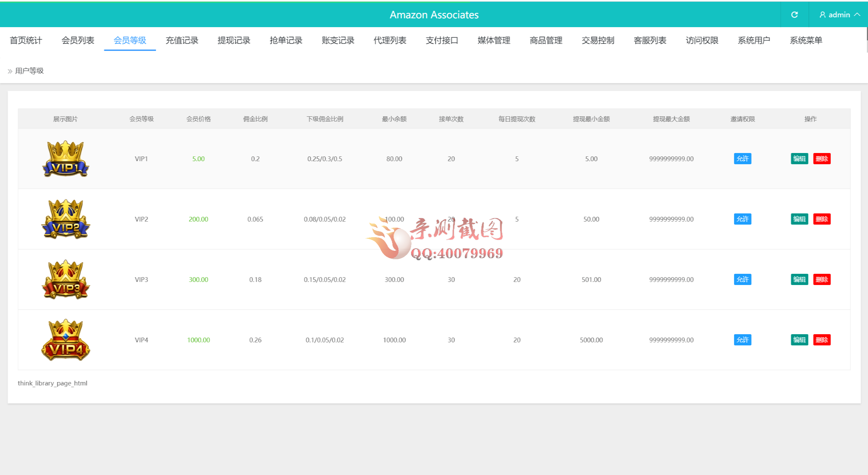Open the 提现记录 section
Image resolution: width=868 pixels, height=475 pixels.
tap(234, 40)
